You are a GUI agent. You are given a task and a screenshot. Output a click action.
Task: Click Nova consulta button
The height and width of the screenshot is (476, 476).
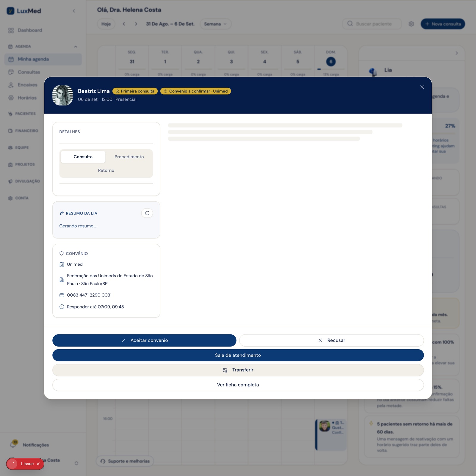(x=443, y=24)
